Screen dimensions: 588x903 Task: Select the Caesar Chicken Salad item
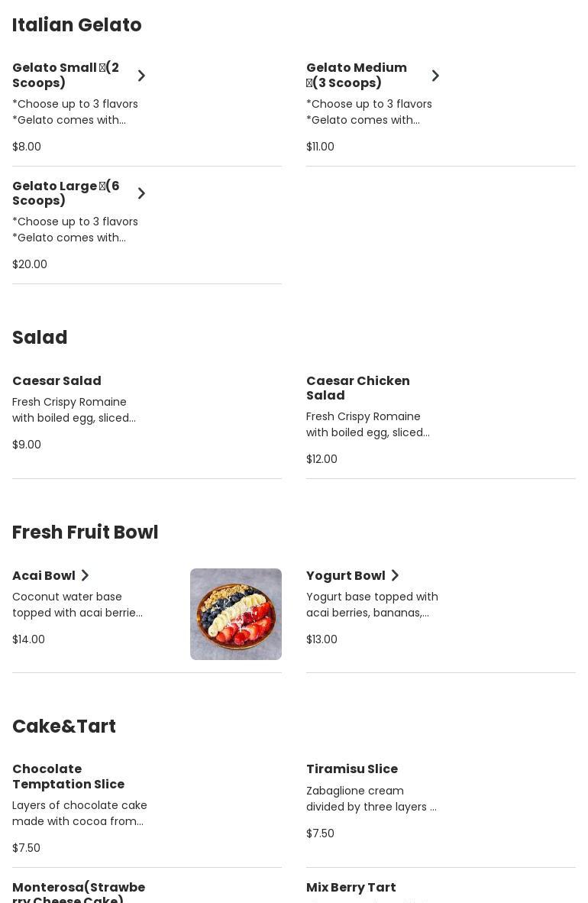click(357, 388)
